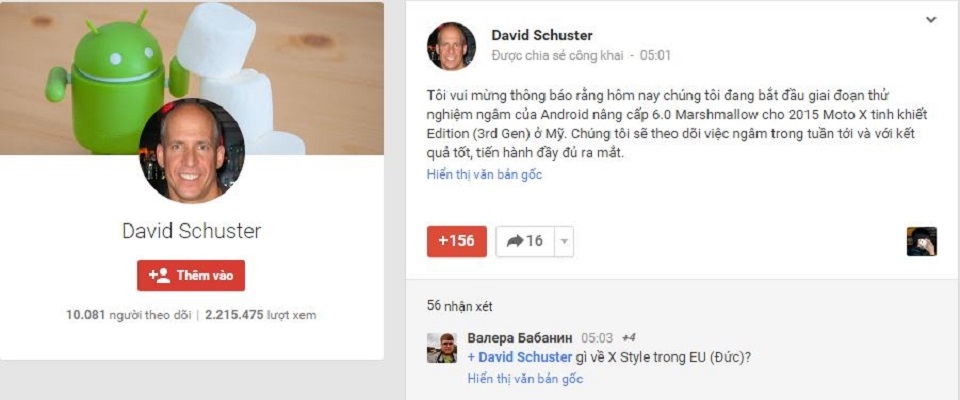Click the post timestamp 05:01
The height and width of the screenshot is (400, 960).
click(655, 56)
